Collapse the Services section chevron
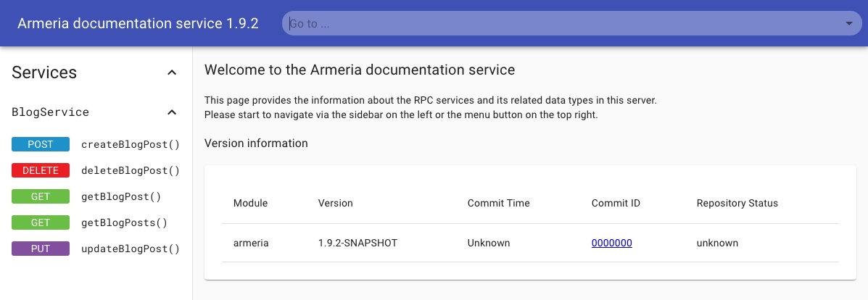This screenshot has width=868, height=300. coord(172,72)
